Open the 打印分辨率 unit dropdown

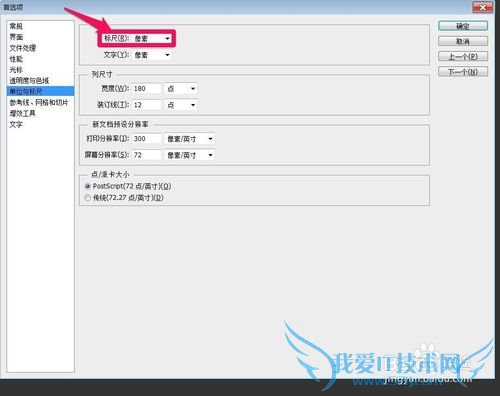190,139
